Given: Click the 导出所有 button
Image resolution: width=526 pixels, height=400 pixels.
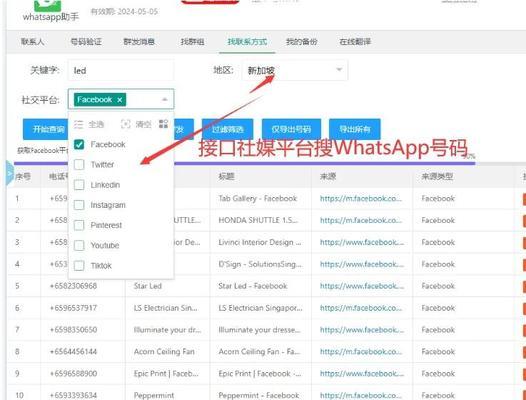Looking at the screenshot, I should (x=355, y=129).
